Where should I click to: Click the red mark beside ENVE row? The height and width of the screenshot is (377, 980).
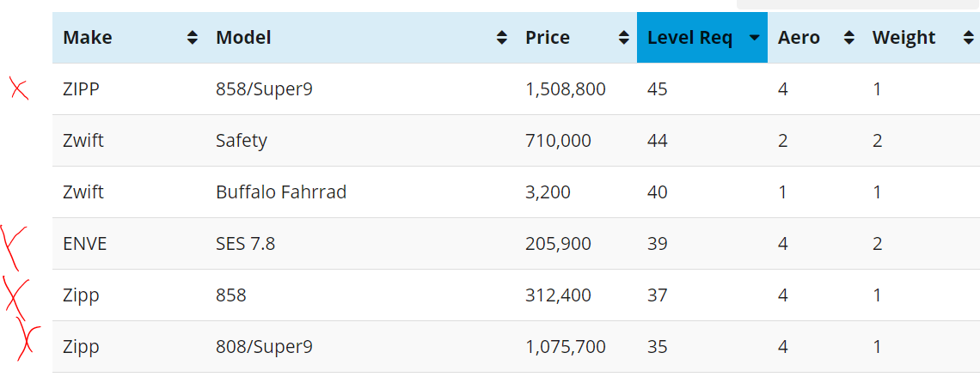tap(14, 244)
